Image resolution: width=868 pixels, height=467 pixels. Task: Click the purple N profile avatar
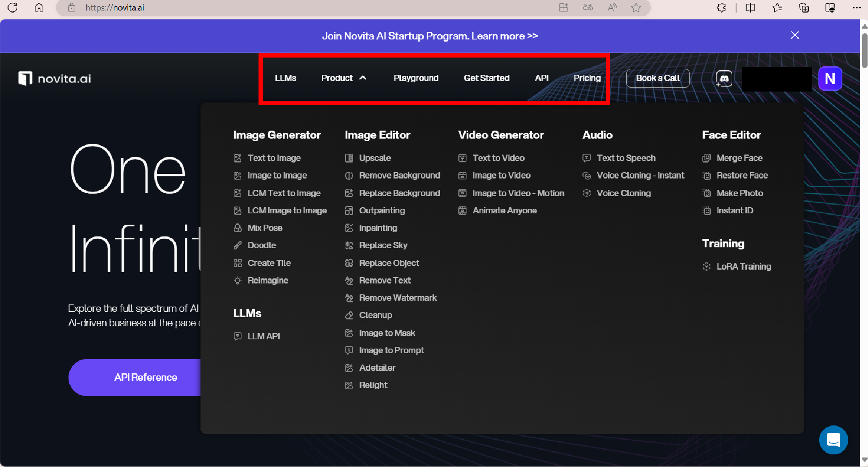coord(830,79)
